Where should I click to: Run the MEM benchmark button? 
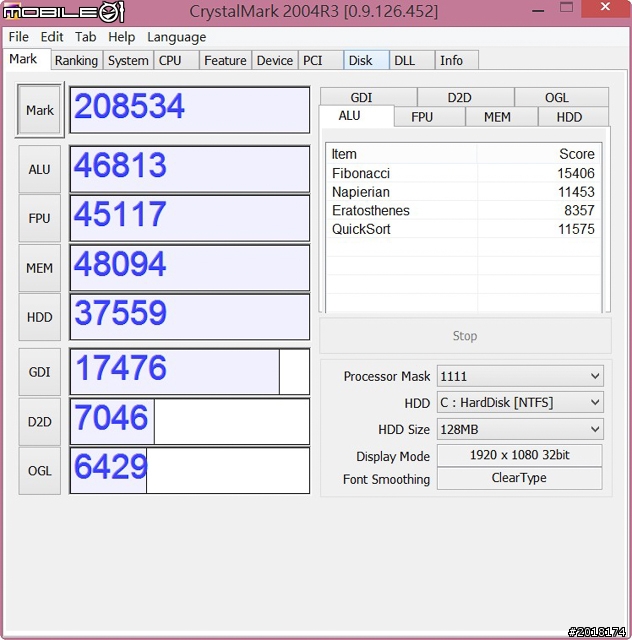(40, 268)
